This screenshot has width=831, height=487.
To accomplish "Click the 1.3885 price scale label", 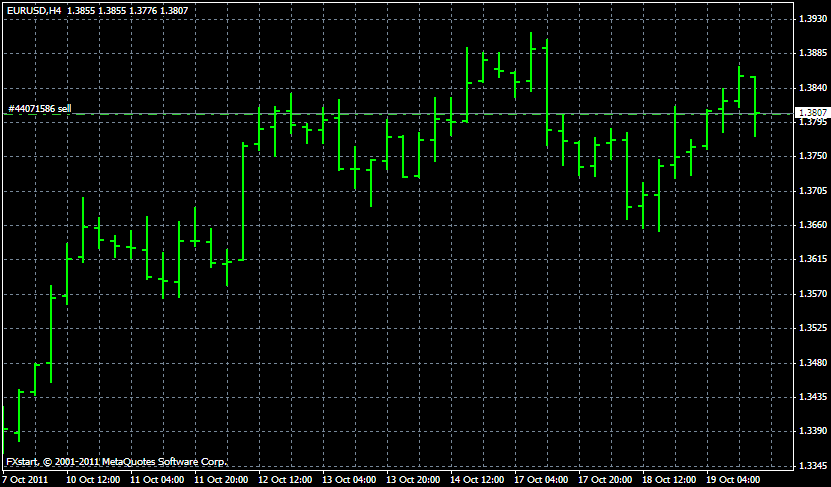I will point(813,54).
